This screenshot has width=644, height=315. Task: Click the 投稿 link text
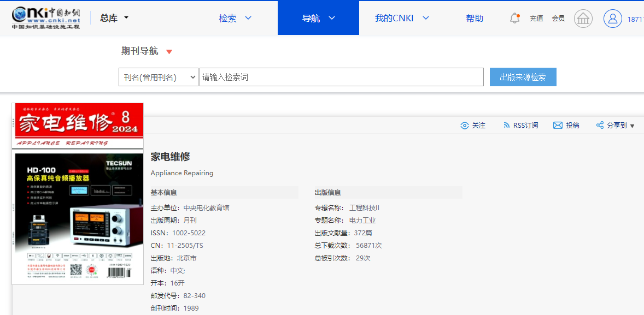(572, 126)
